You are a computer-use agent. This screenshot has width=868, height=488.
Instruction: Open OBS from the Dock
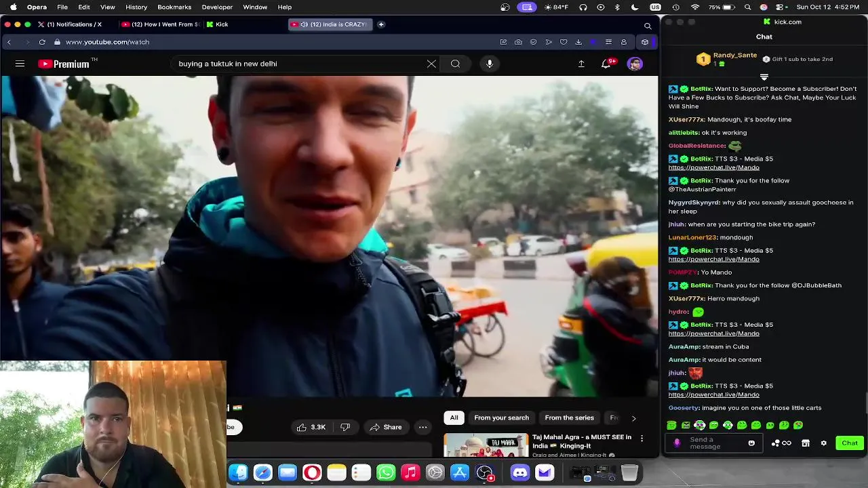pyautogui.click(x=485, y=472)
